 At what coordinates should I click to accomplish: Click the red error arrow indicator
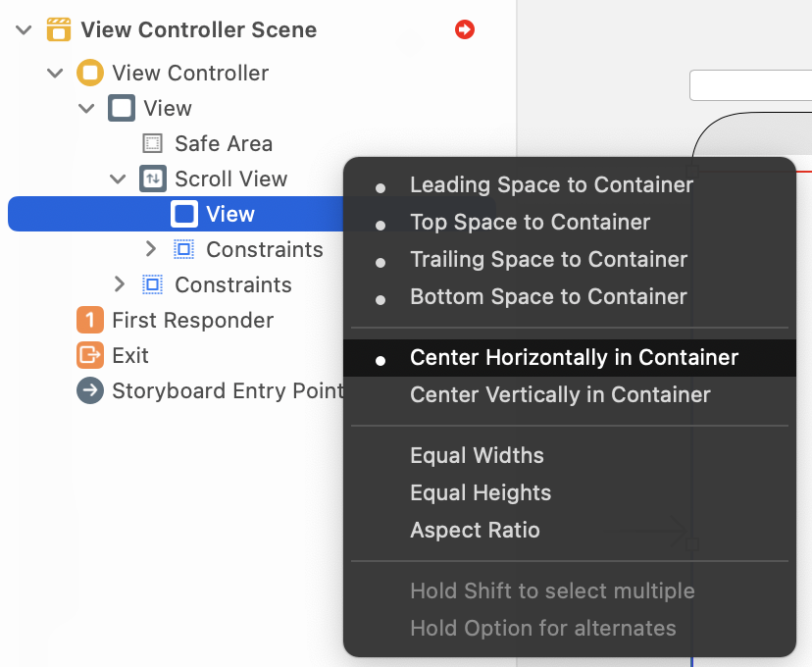tap(465, 29)
